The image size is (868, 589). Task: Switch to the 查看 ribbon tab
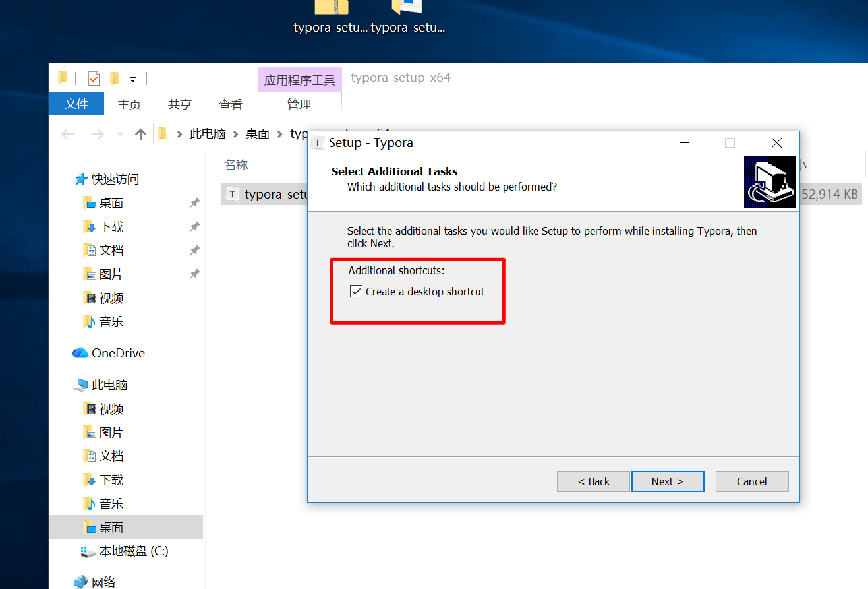point(230,104)
